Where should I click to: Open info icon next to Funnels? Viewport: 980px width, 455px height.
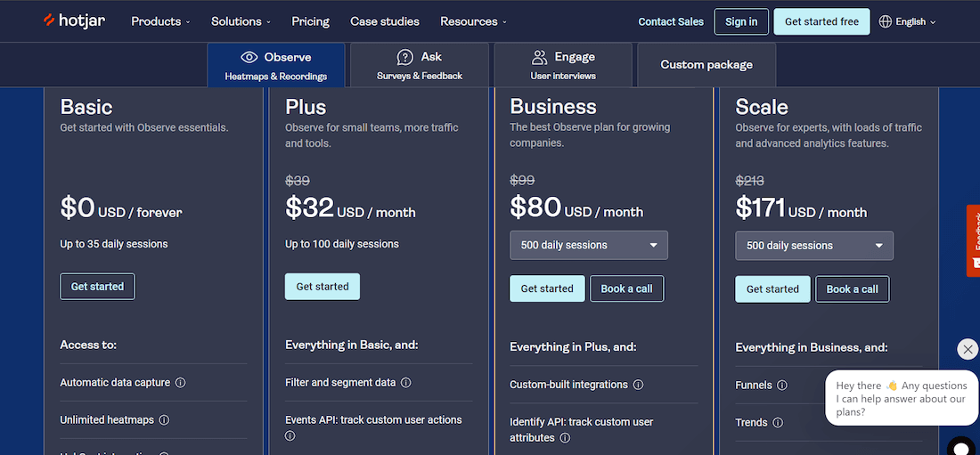(782, 386)
